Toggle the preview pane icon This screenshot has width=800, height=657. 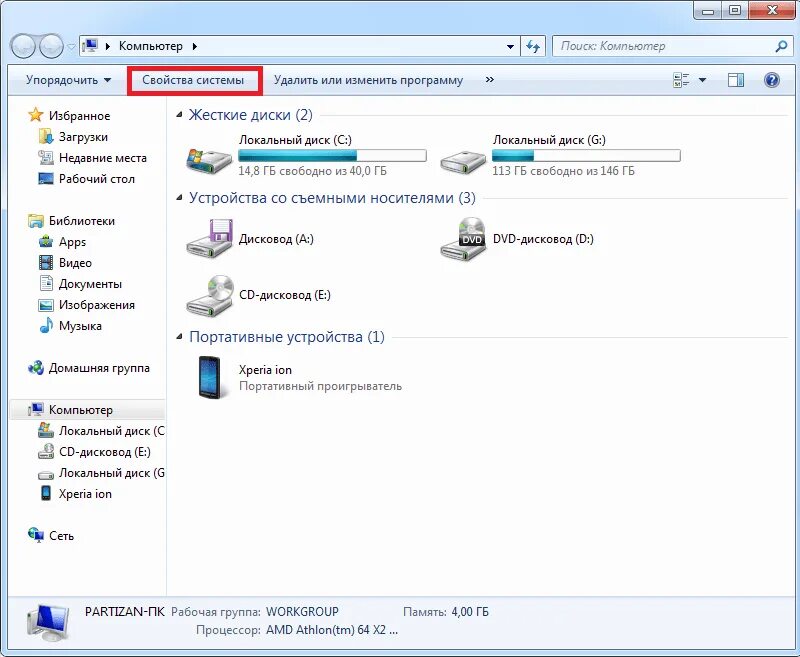[x=736, y=80]
